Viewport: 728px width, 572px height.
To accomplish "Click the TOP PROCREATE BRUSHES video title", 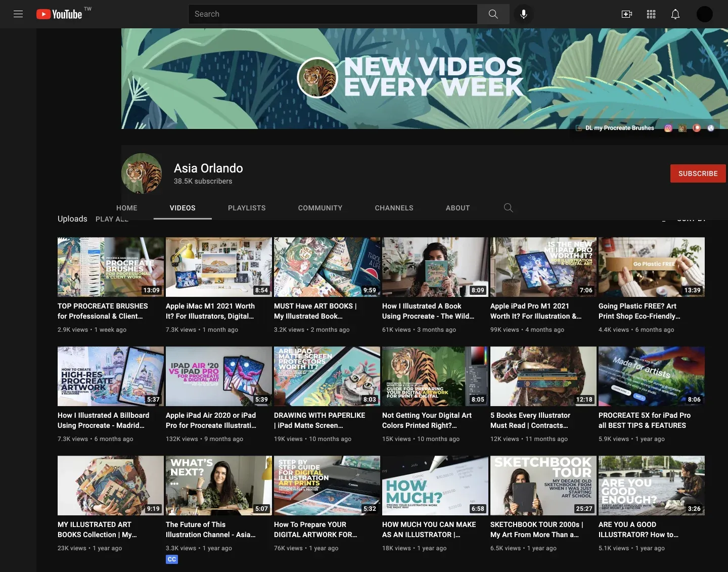I will click(103, 311).
